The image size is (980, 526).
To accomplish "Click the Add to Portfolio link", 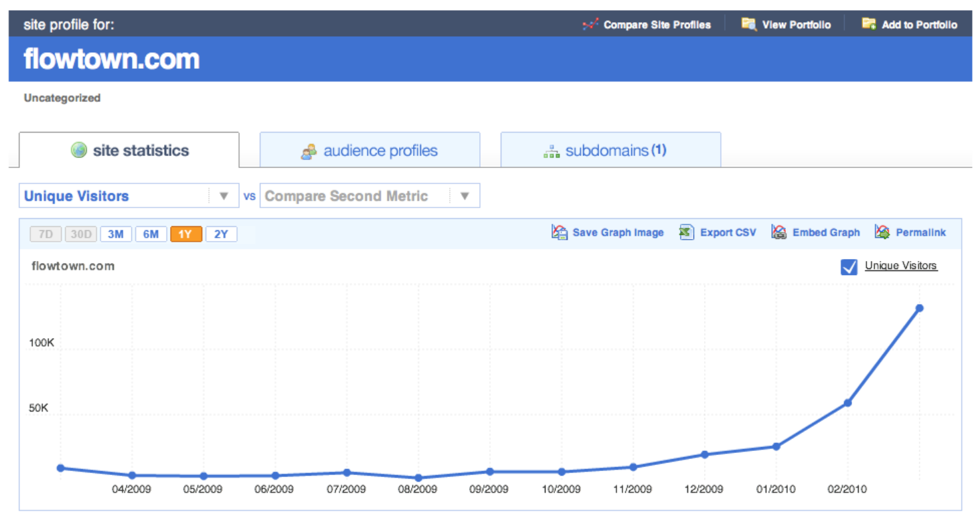I will pyautogui.click(x=920, y=25).
